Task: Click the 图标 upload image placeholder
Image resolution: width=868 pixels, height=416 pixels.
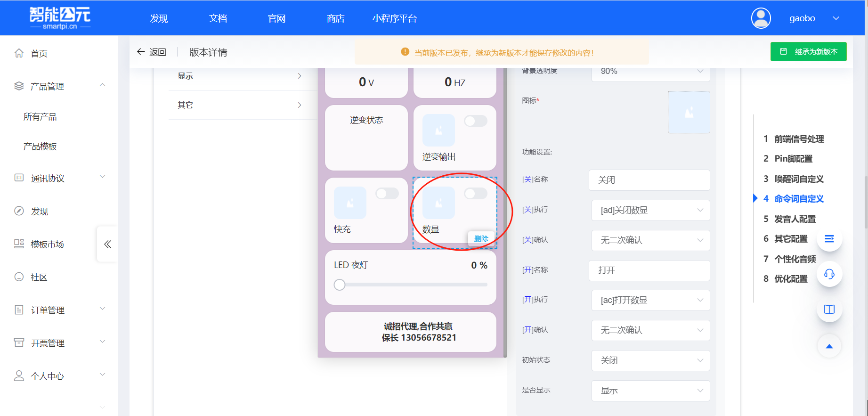Action: (x=689, y=112)
